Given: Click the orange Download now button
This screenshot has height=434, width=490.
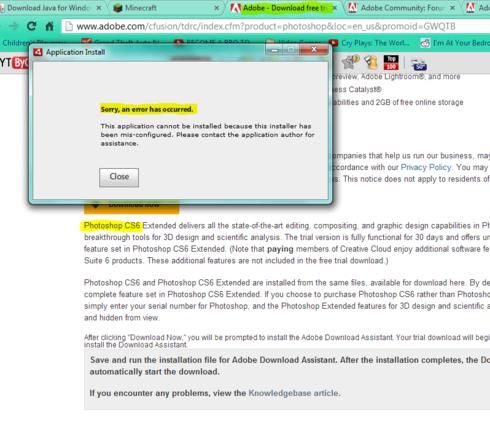Looking at the screenshot, I should [x=132, y=206].
